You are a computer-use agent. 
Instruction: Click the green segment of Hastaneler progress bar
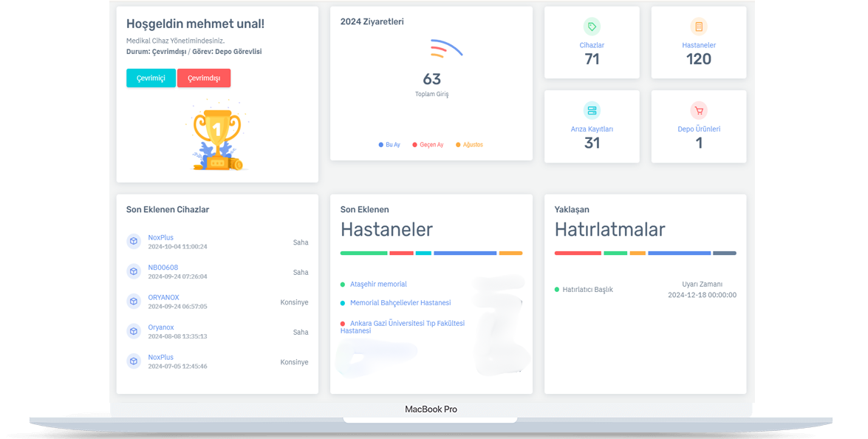[x=363, y=253]
